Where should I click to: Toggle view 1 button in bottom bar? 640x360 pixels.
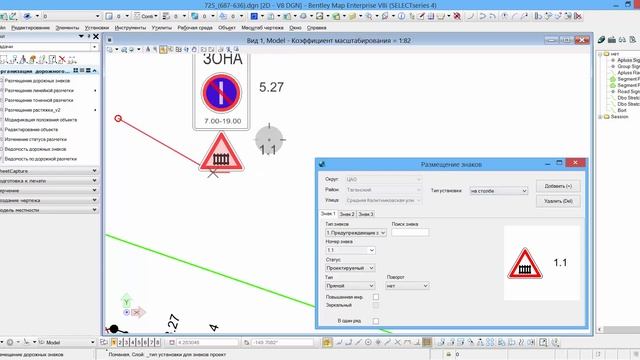(x=114, y=342)
